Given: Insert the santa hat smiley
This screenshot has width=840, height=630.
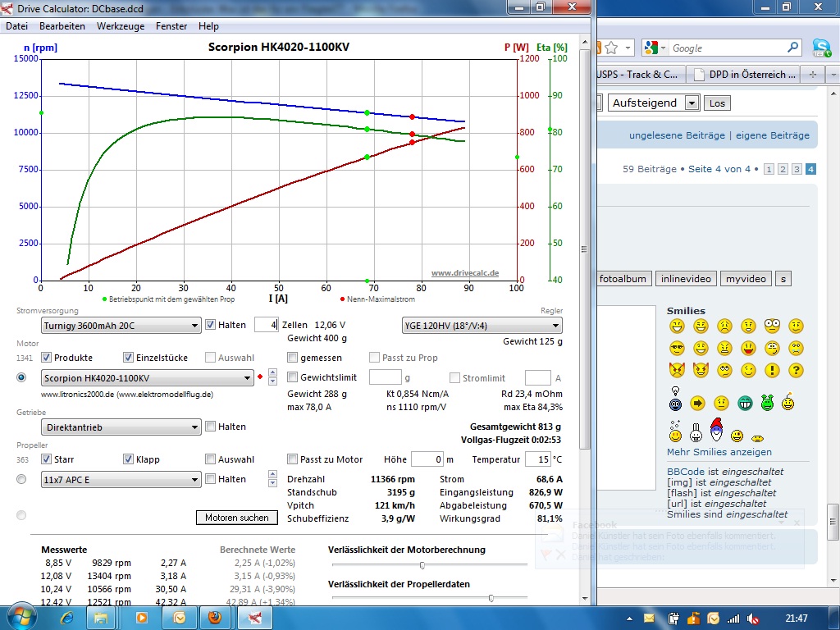Looking at the screenshot, I should 716,430.
